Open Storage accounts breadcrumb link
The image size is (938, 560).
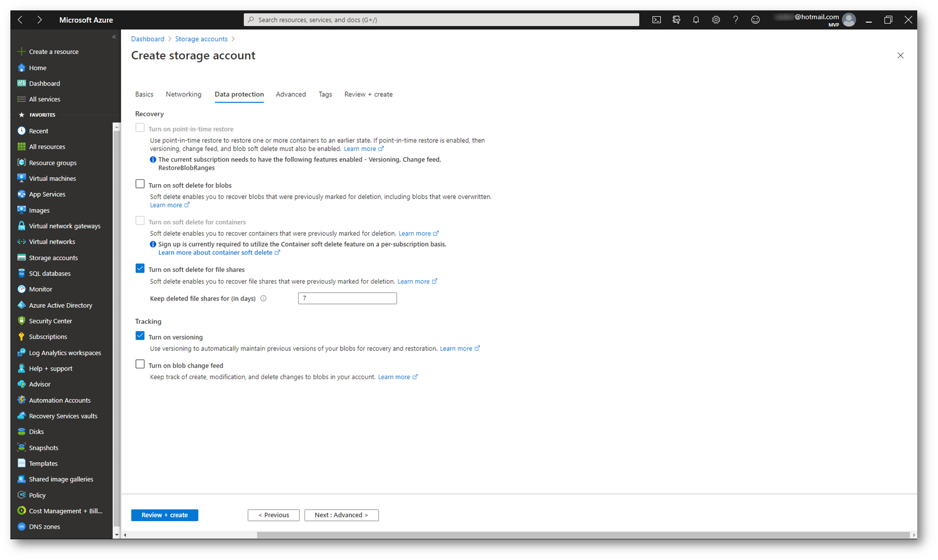coord(201,39)
